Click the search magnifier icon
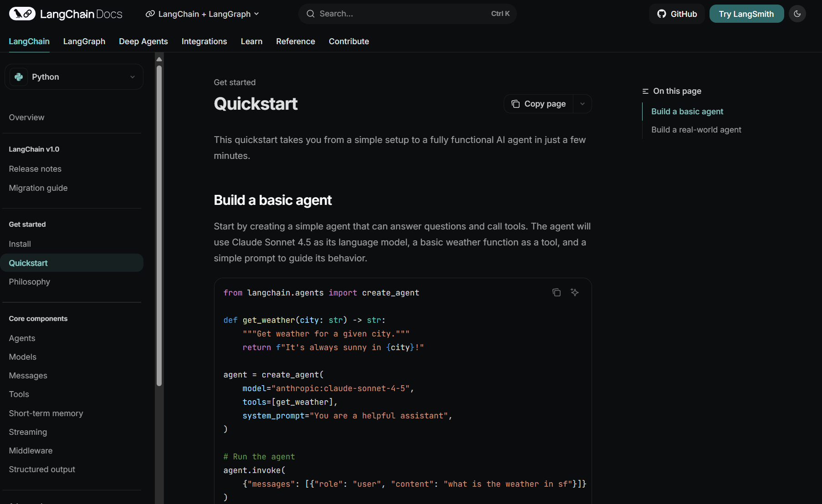Screen dimensions: 822x504 [x=311, y=14]
